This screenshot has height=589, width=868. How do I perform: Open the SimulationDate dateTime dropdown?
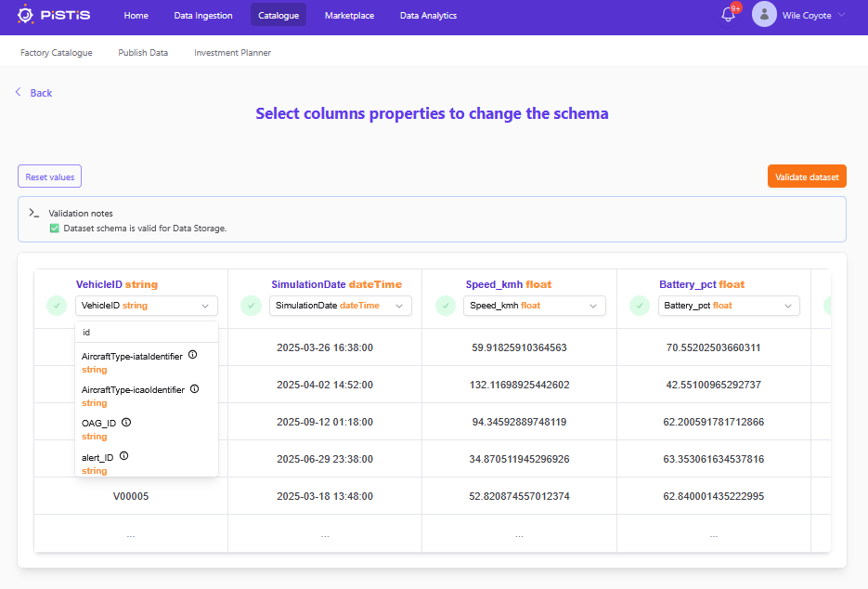pos(341,306)
